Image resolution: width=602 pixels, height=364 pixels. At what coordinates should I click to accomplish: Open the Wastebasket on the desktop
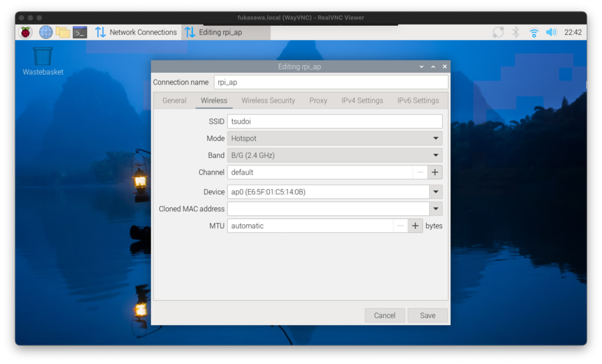(43, 57)
